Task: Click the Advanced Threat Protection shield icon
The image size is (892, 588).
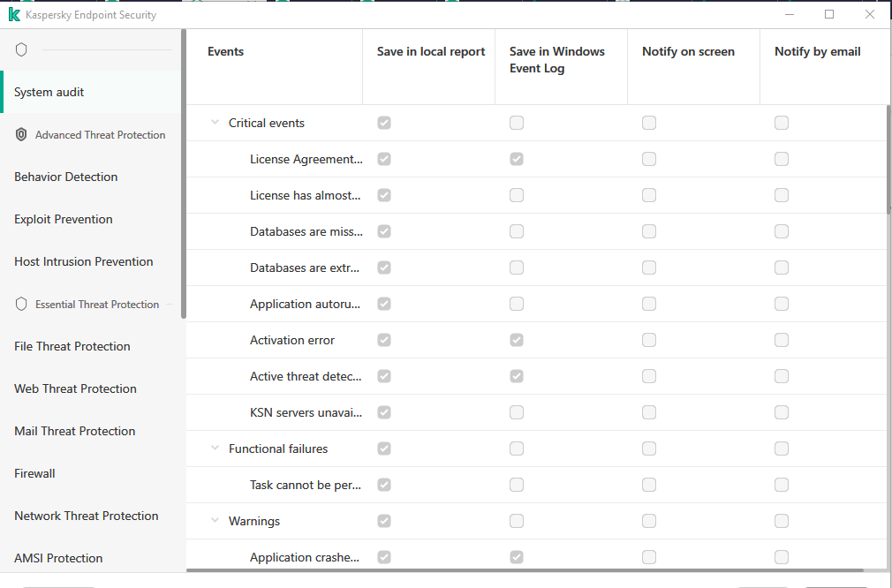Action: tap(22, 135)
